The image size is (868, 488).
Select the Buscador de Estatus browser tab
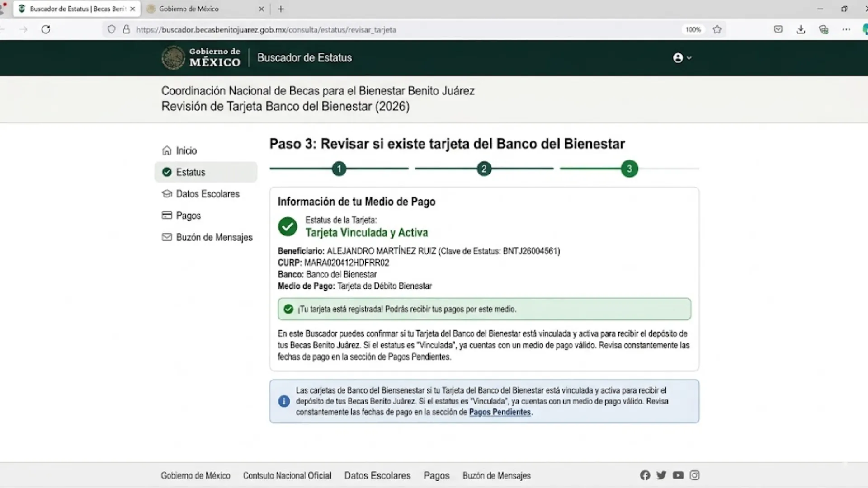coord(76,9)
